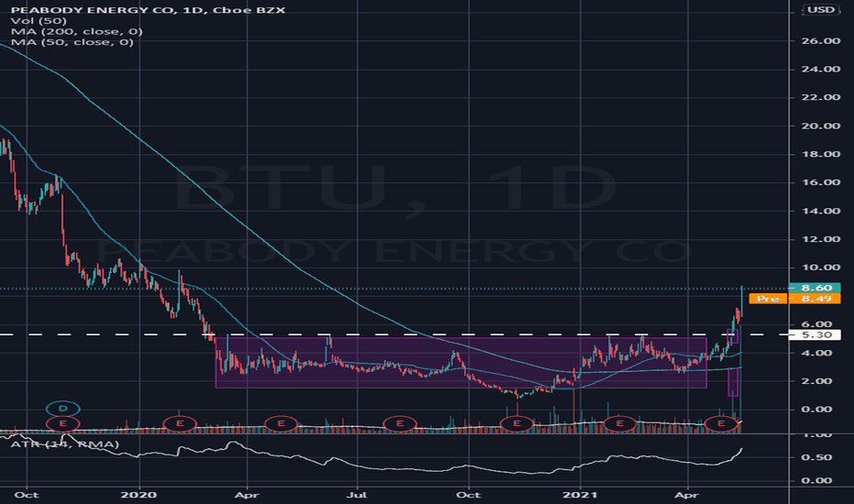Select the large purple consolidation rectangle
Screen dimensions: 854x504
pyautogui.click(x=461, y=363)
